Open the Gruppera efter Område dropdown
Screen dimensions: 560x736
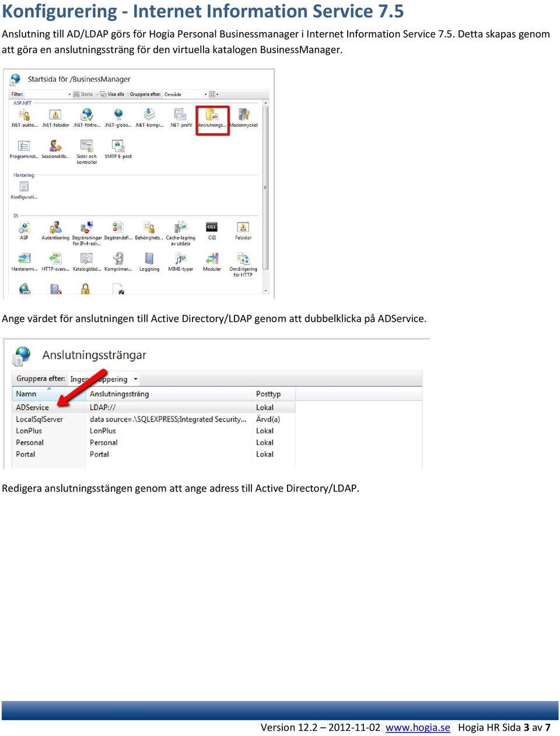tap(185, 94)
